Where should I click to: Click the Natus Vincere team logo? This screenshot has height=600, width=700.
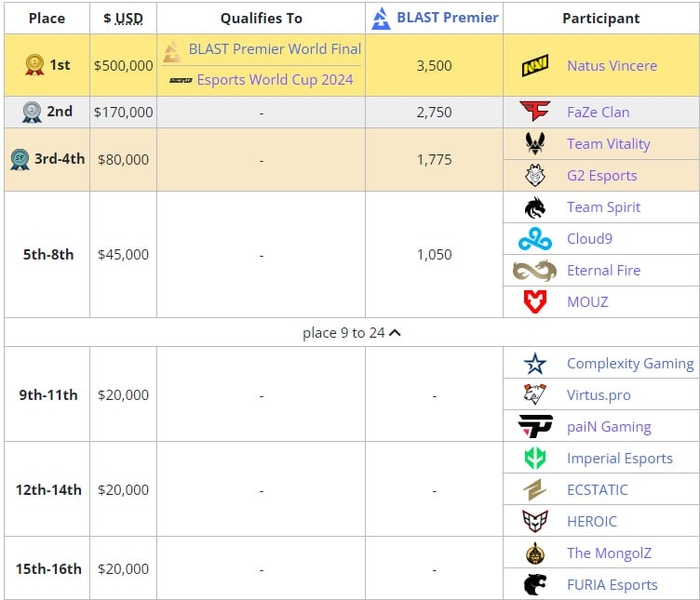pos(535,66)
